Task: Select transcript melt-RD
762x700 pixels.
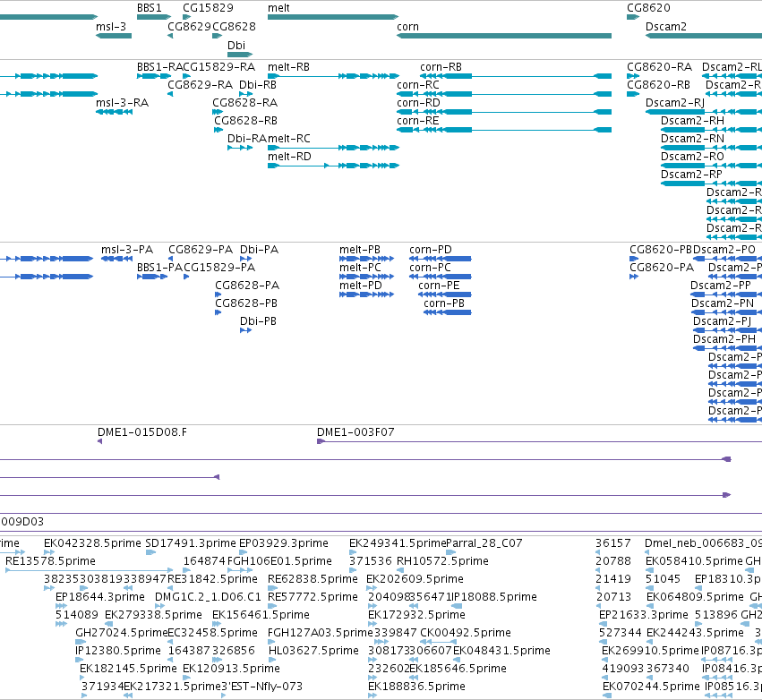Action: [x=289, y=157]
